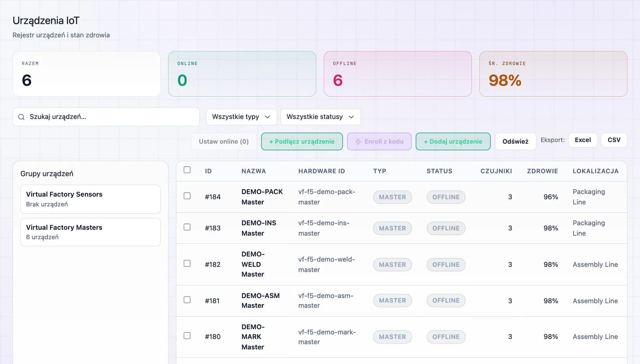Add a device with Dodaj urządzenie
This screenshot has height=364, width=640.
(453, 141)
